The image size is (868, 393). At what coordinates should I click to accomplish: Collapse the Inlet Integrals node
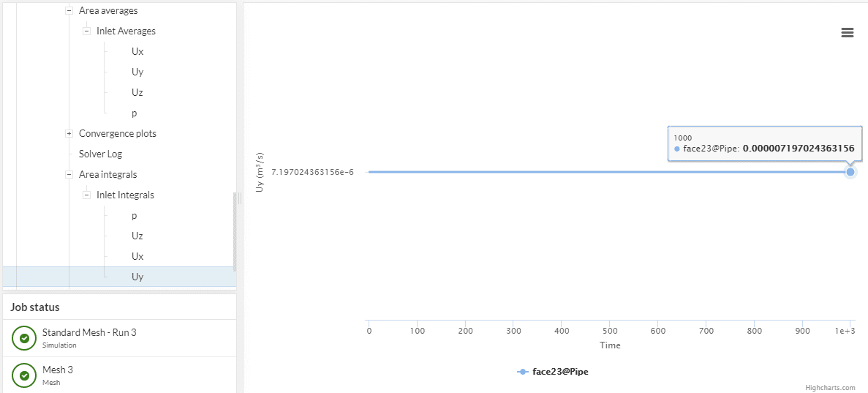86,195
